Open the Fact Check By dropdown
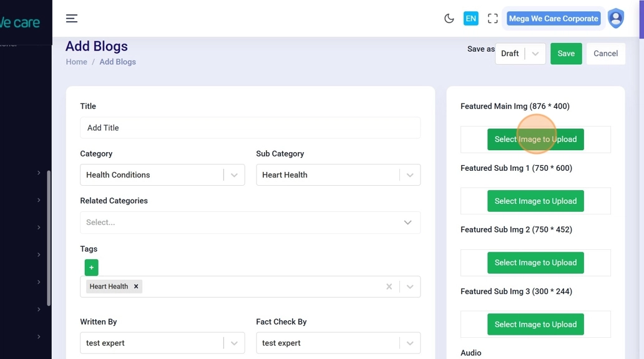This screenshot has height=359, width=644. 409,343
